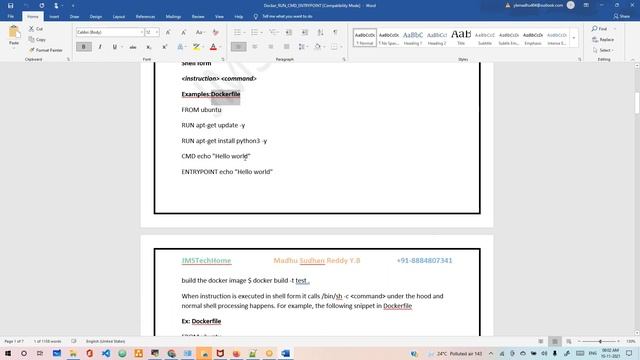Toggle Strikethrough formatting
The width and height of the screenshot is (640, 360).
133,47
